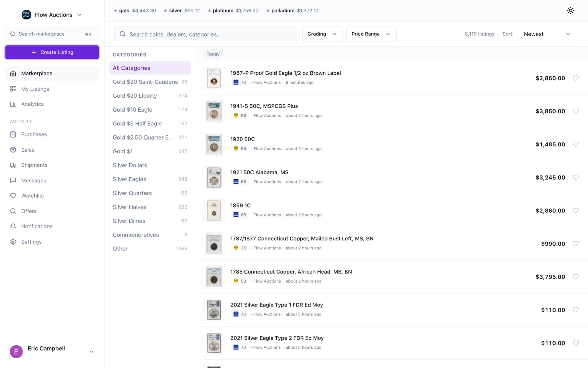Click the silver spot price ticker

tap(182, 11)
